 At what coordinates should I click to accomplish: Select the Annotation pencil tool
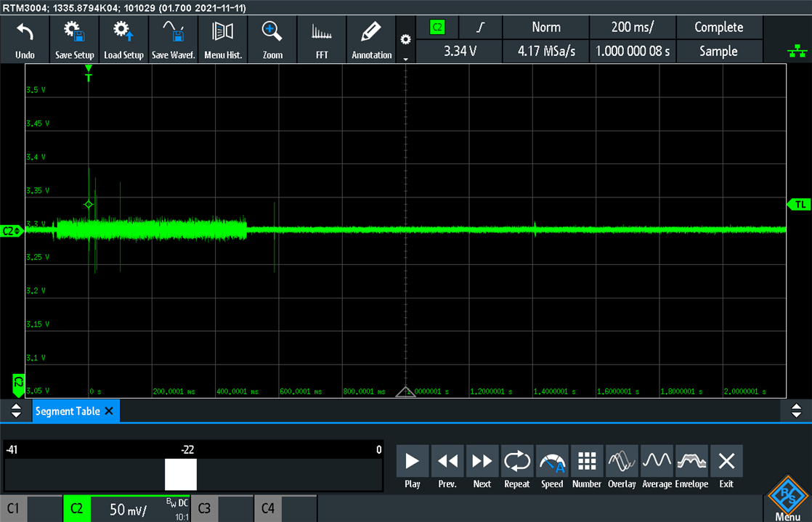[372, 40]
